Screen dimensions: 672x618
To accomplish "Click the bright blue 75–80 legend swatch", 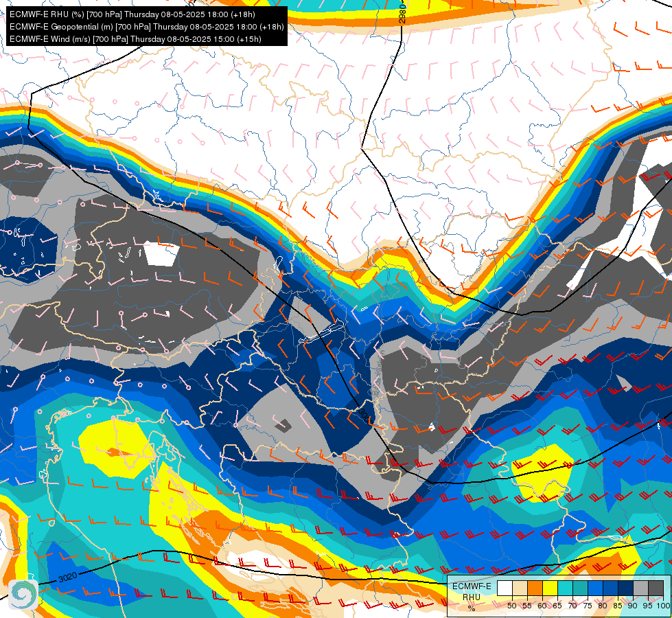I will pyautogui.click(x=595, y=588).
